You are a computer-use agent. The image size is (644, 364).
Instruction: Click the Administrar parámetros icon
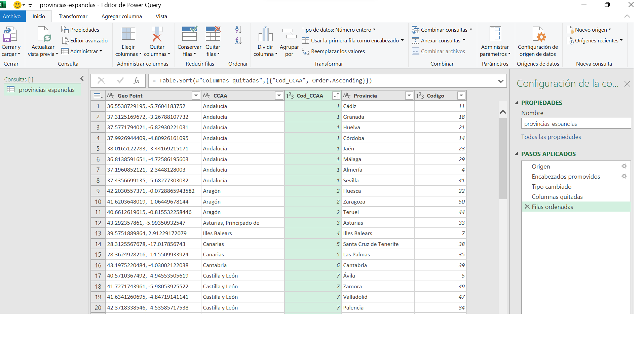[x=495, y=34]
